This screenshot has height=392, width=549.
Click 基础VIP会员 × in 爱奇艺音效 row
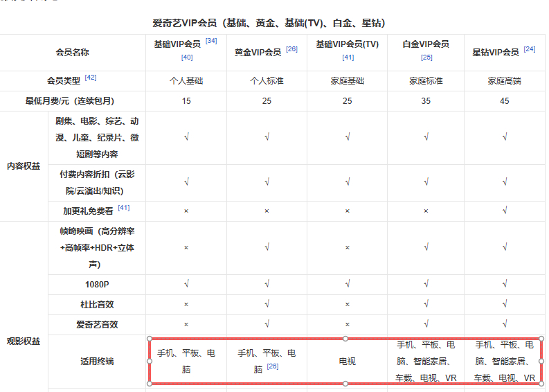click(x=186, y=325)
